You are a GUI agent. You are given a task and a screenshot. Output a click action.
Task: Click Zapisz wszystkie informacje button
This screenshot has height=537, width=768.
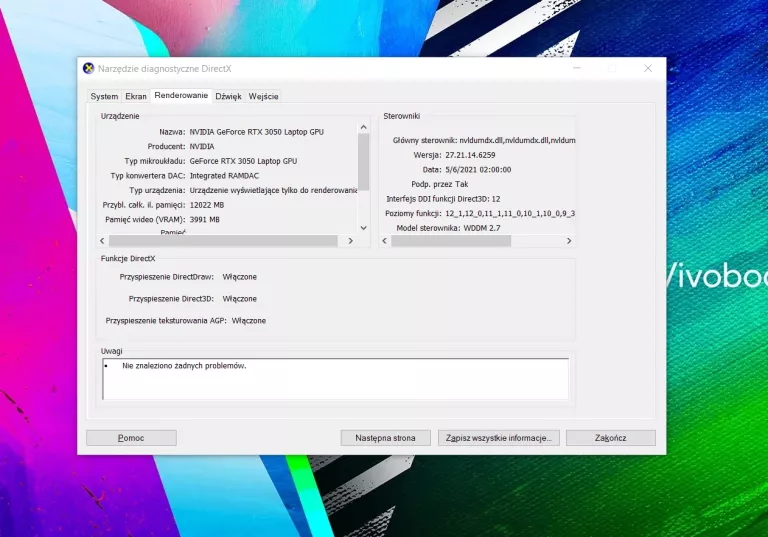pyautogui.click(x=499, y=438)
